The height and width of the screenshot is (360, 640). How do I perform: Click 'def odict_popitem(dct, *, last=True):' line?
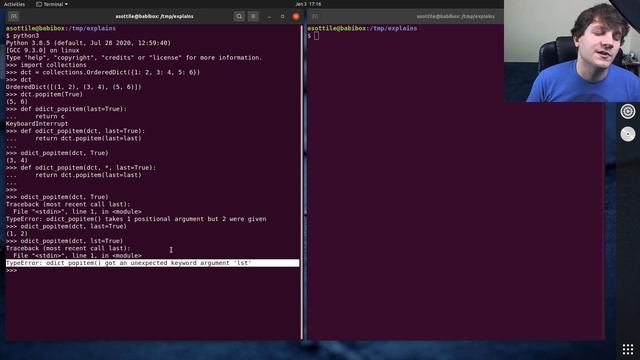[81, 168]
